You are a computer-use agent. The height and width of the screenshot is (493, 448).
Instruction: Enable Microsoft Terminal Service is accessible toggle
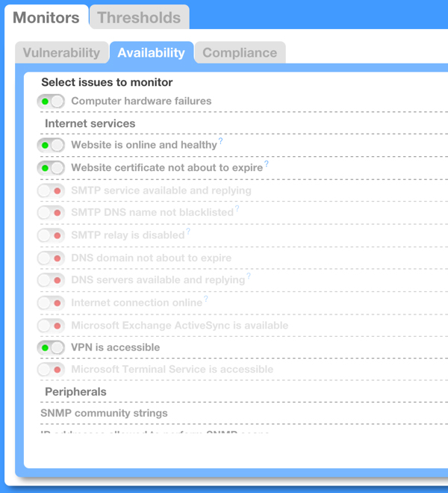51,370
